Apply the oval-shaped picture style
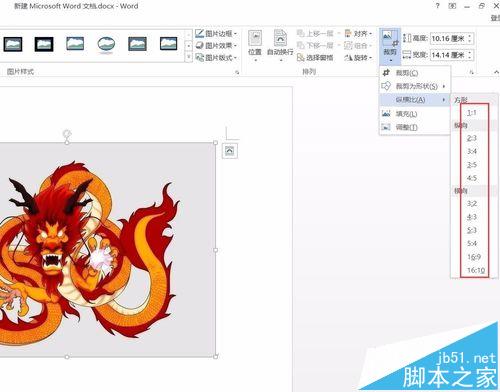Screen dimensions: 500x392 [x=106, y=44]
